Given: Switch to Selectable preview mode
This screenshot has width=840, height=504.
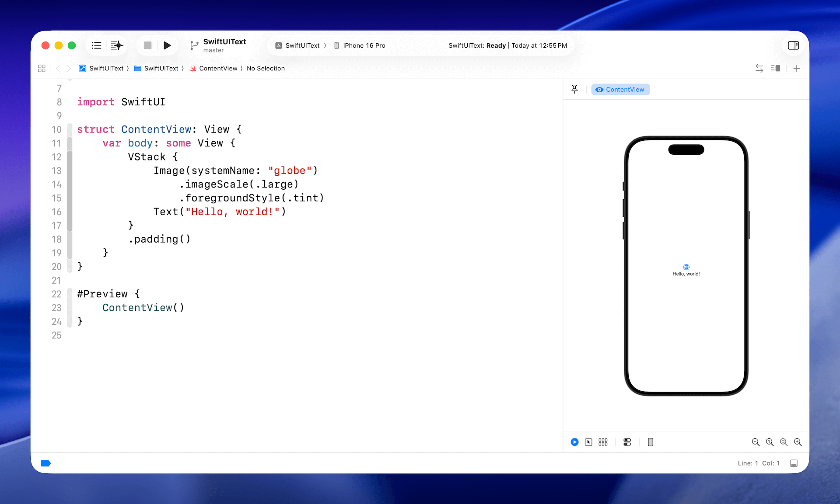Looking at the screenshot, I should (588, 442).
